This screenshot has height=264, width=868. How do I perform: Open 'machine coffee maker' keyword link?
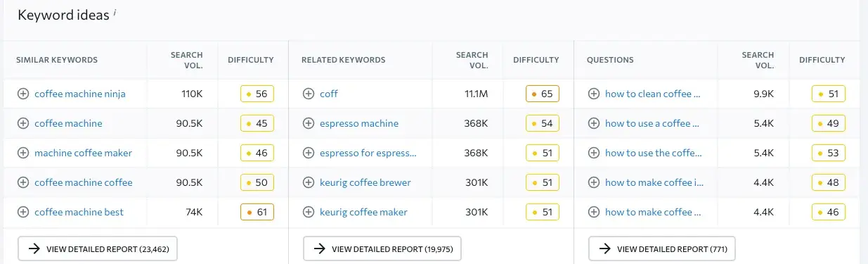click(83, 153)
